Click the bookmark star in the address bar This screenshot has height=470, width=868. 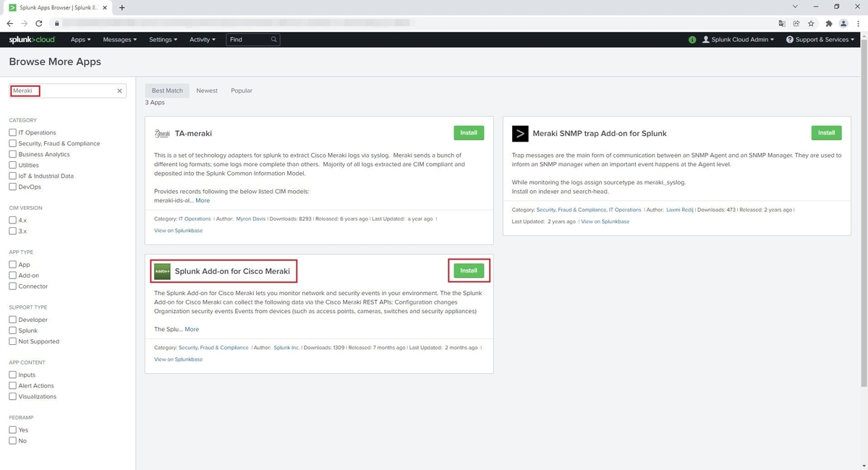(x=813, y=23)
